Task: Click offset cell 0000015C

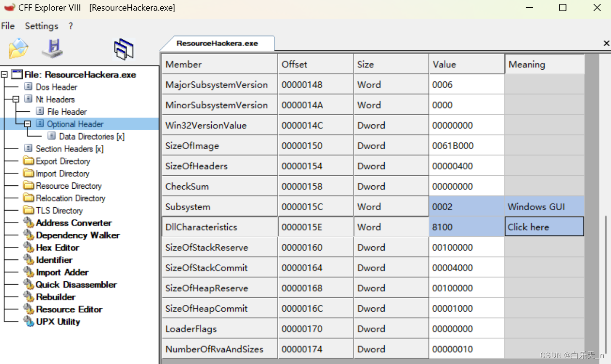Action: [x=315, y=207]
